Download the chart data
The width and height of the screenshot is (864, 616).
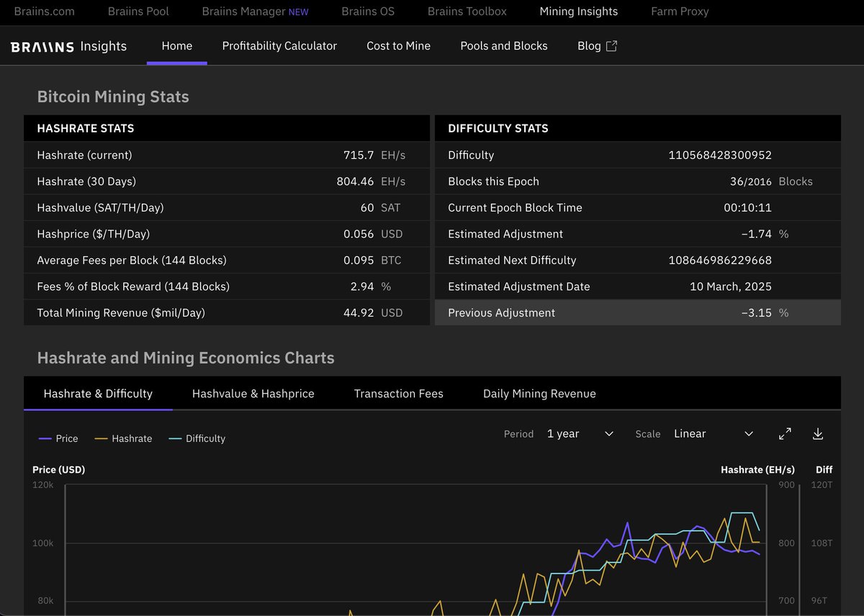(x=818, y=434)
